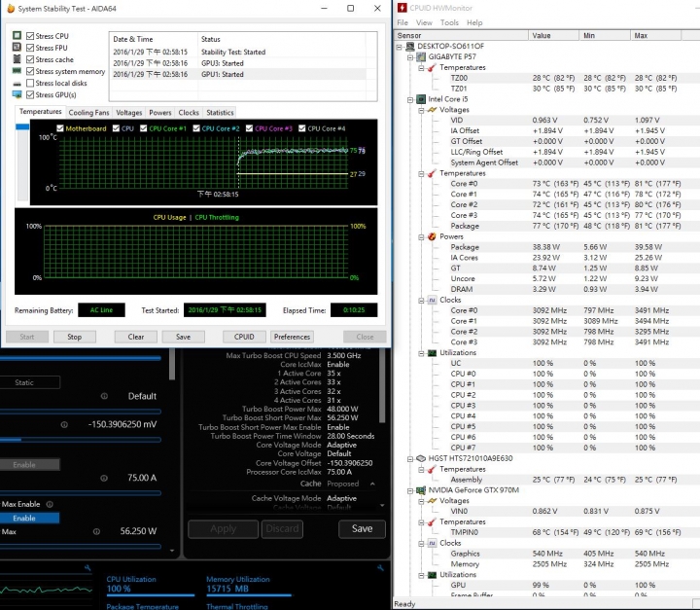Click the CPUID HWMonitor title bar icon

tap(400, 10)
